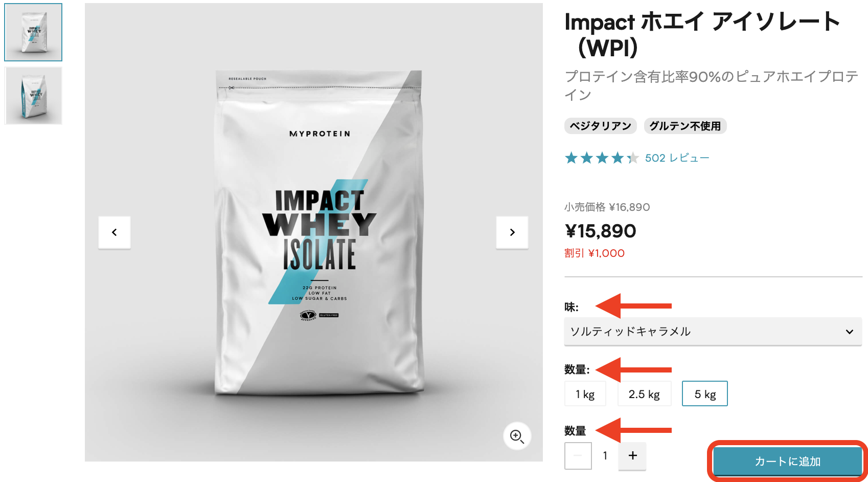Click the quantity number field
This screenshot has height=482, width=868.
point(605,455)
